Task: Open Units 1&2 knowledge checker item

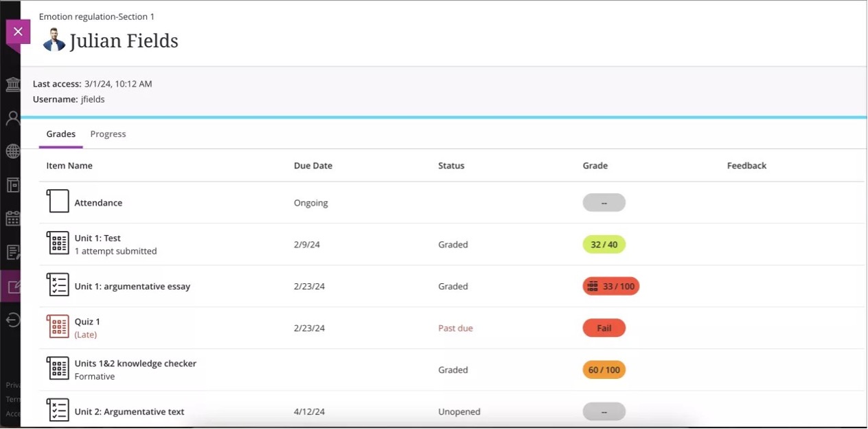Action: point(135,363)
